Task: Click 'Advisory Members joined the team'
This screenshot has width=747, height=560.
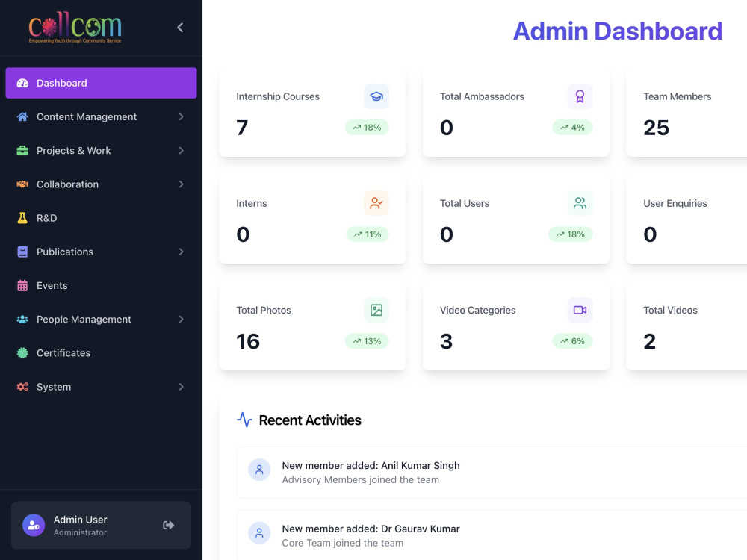Action: [x=361, y=479]
